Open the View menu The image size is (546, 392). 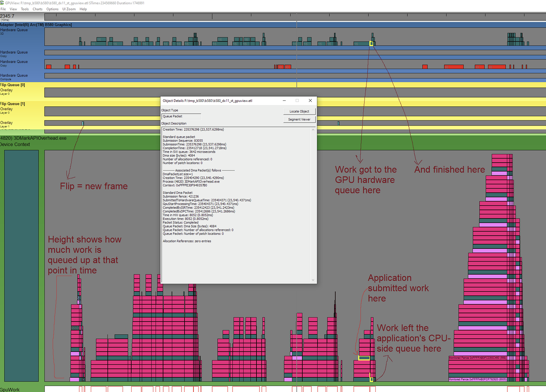[13, 9]
